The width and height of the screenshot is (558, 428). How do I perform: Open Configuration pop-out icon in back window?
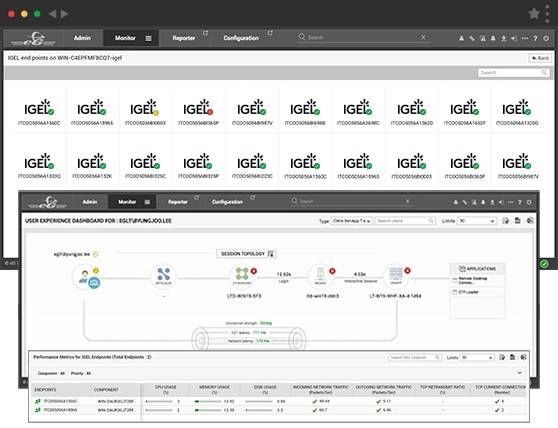click(270, 33)
